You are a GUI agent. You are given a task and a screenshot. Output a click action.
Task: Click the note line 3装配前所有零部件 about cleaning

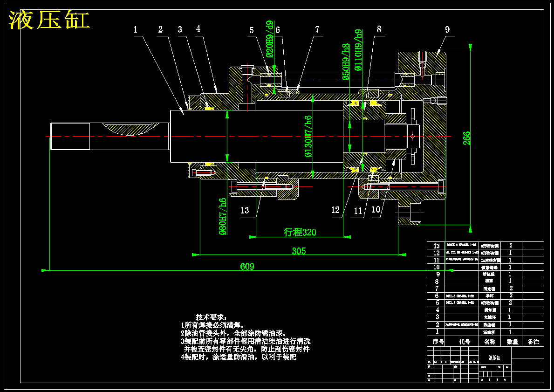[x=246, y=342]
